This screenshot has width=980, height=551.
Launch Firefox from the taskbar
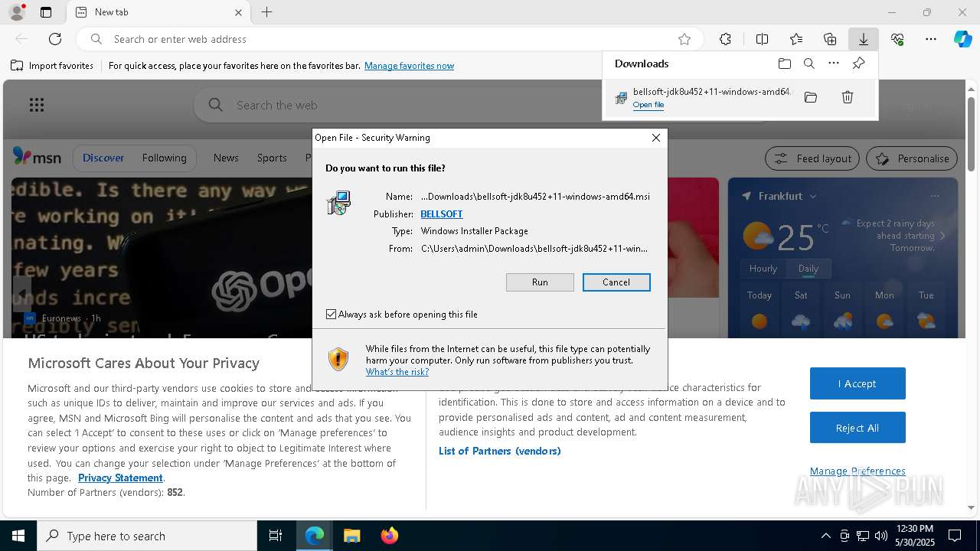[x=390, y=536]
